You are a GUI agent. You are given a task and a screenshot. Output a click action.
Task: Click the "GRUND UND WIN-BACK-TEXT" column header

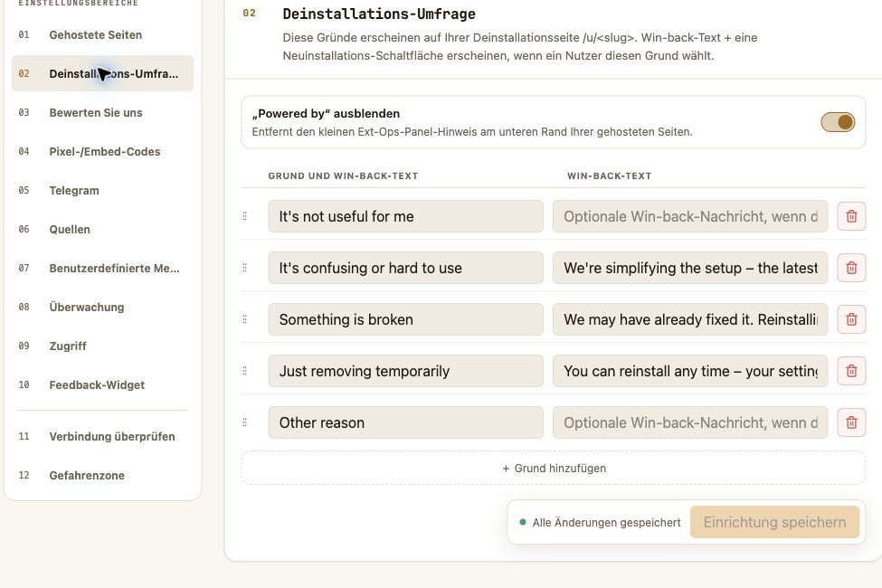coord(343,176)
